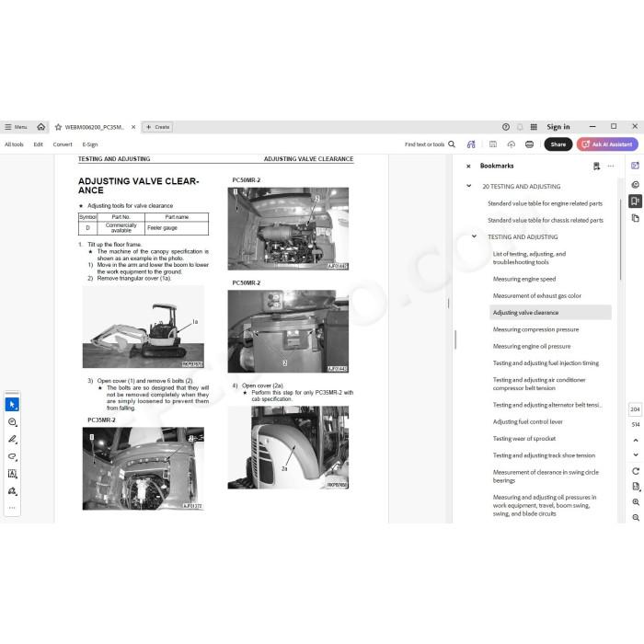Image resolution: width=644 pixels, height=644 pixels.
Task: Click the Save icon in toolbar
Action: coord(493,144)
